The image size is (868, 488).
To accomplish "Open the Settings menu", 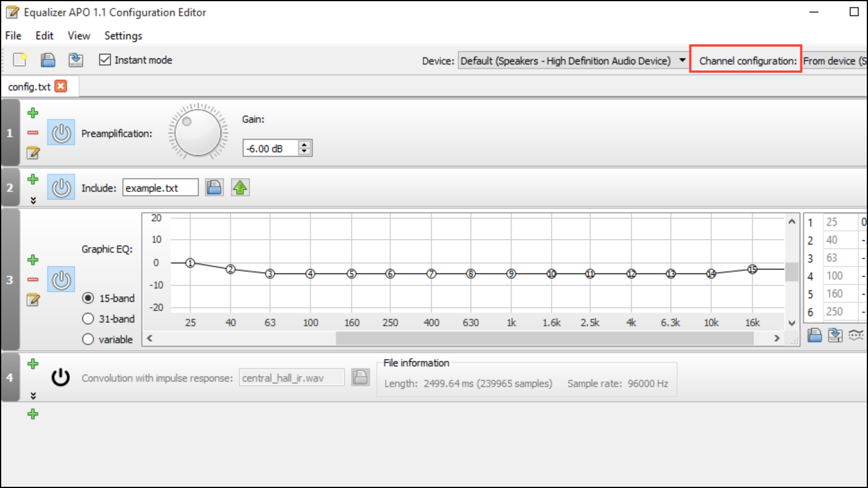I will coord(123,36).
